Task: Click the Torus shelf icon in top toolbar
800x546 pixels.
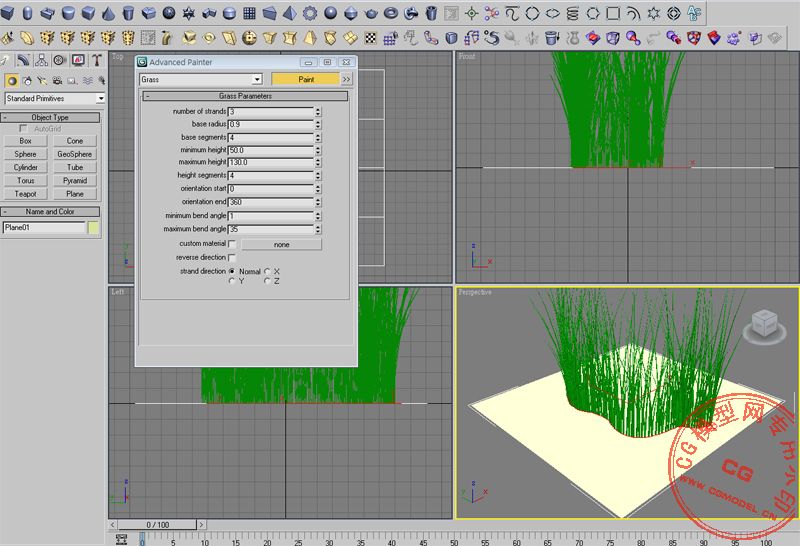Action: (x=391, y=13)
